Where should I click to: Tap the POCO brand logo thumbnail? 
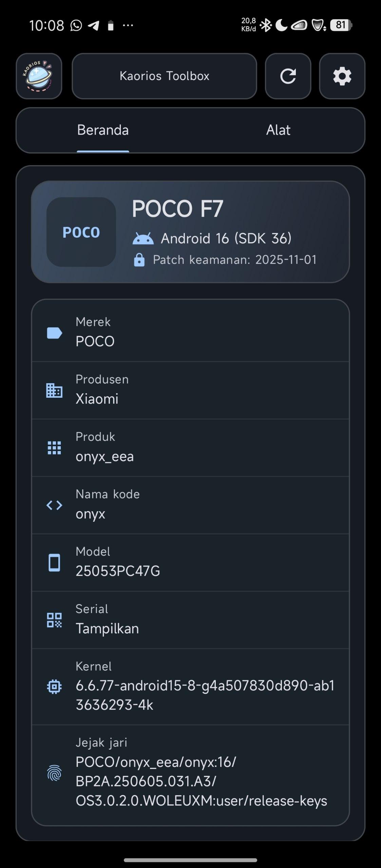click(x=81, y=232)
